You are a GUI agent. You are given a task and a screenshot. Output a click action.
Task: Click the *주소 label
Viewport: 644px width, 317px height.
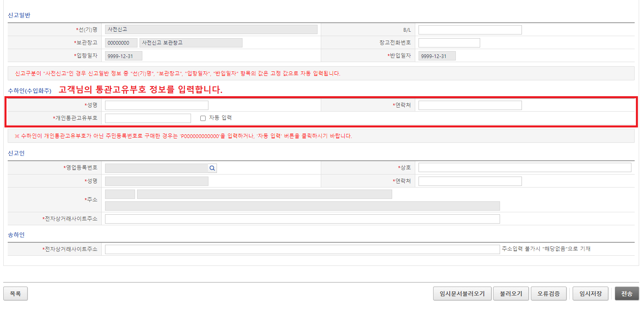click(91, 199)
